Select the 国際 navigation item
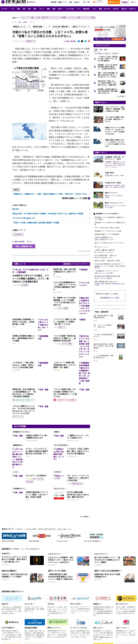The image size is (138, 644). click(x=48, y=9)
